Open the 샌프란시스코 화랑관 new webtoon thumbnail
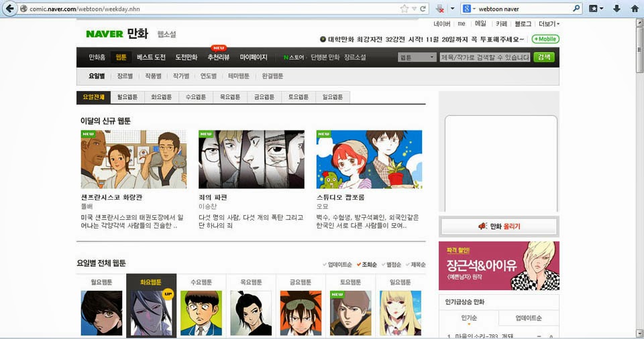The width and height of the screenshot is (644, 339). pyautogui.click(x=134, y=159)
